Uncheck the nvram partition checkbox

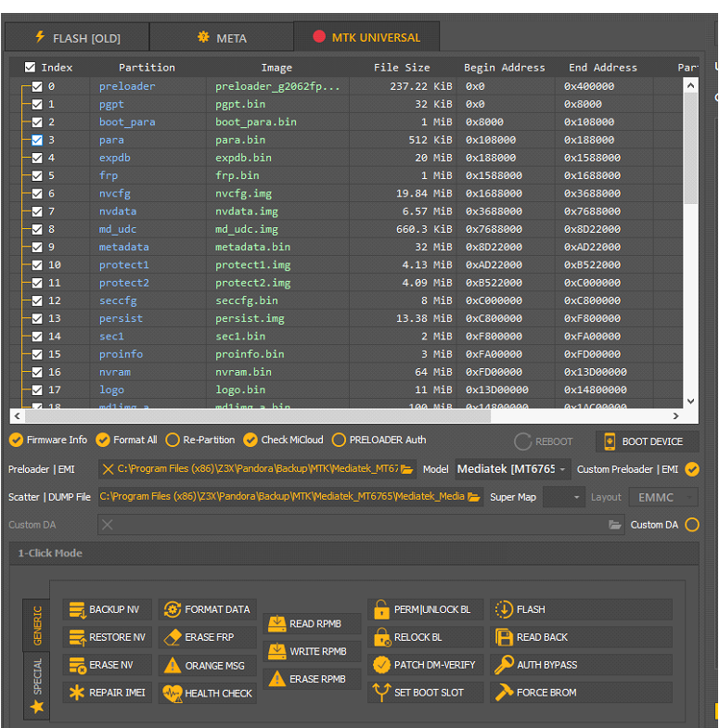37,373
